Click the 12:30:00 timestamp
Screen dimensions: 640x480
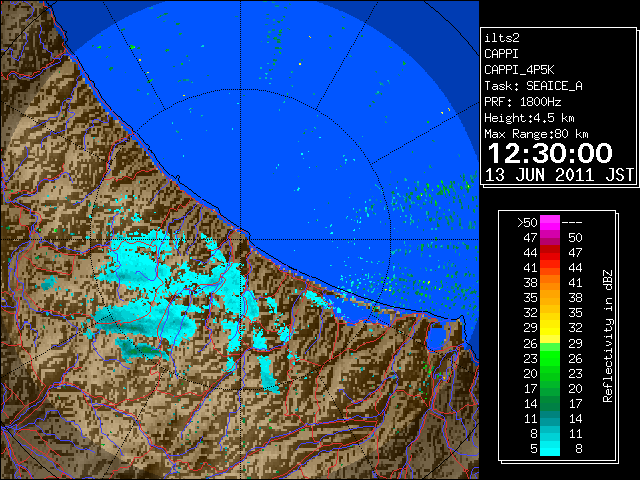tap(550, 153)
